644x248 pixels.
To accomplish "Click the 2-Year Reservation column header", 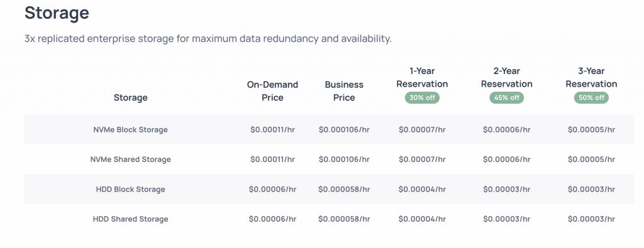I will [507, 77].
